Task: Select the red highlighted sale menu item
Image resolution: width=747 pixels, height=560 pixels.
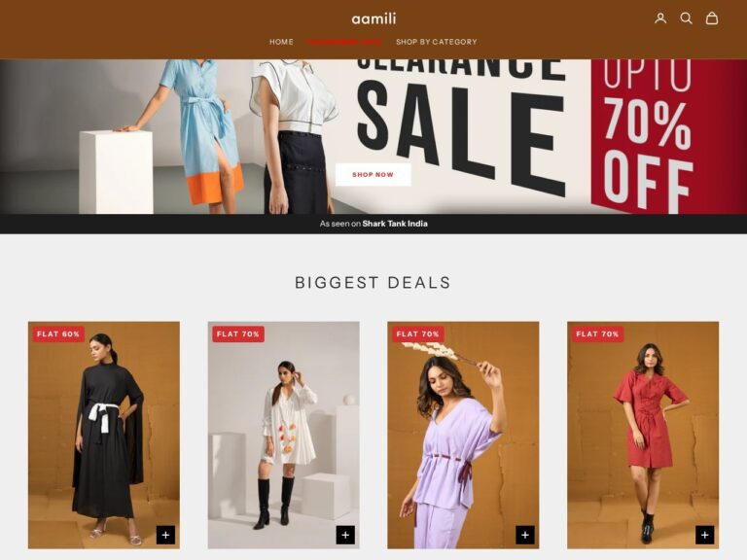Action: coord(345,42)
